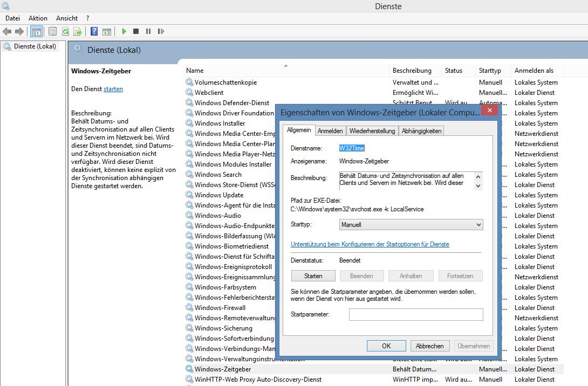Restart the service with the toolbar restart icon

[x=161, y=31]
